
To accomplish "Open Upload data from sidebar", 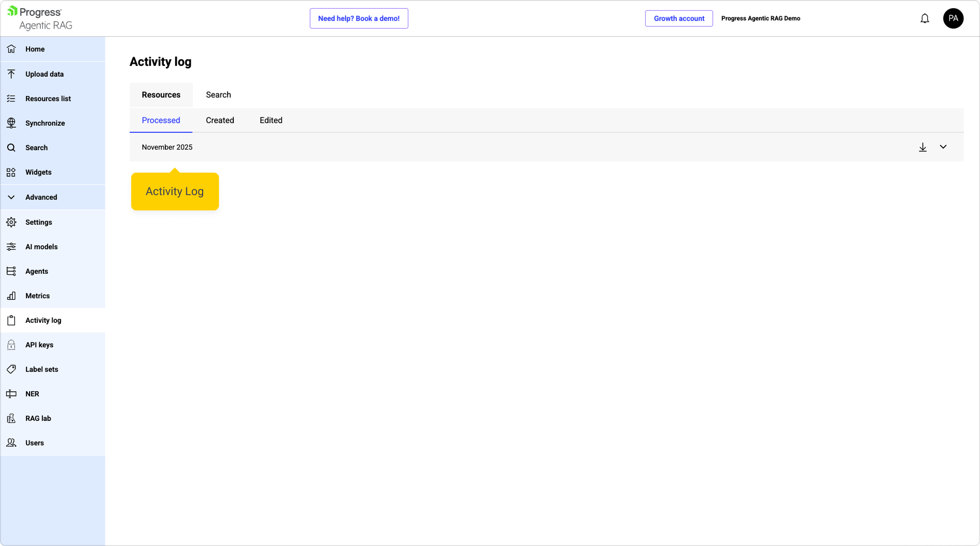I will pos(44,74).
